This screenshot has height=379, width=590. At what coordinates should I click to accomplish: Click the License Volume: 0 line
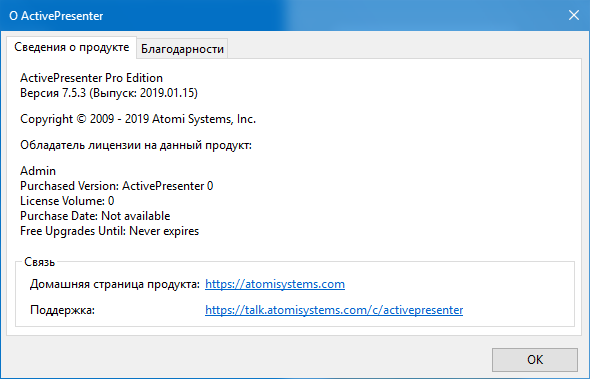67,201
